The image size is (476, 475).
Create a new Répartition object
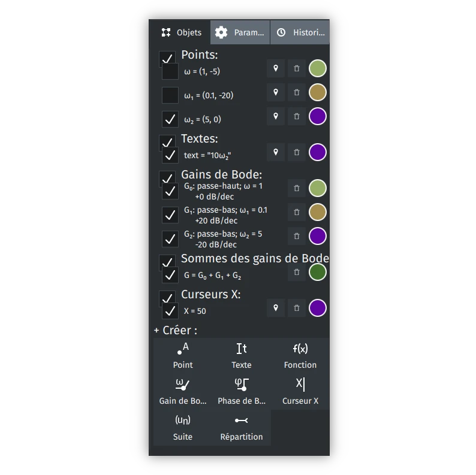pyautogui.click(x=242, y=428)
